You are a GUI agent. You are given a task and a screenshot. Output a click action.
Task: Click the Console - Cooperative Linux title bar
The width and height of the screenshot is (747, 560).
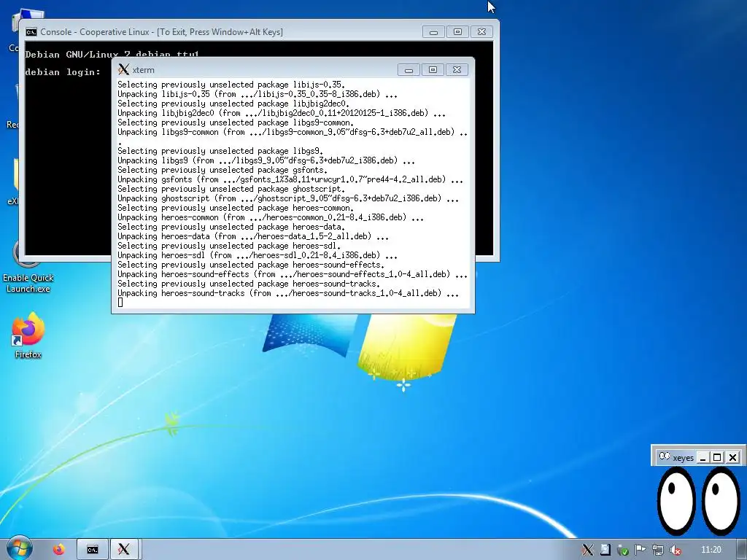pos(161,32)
